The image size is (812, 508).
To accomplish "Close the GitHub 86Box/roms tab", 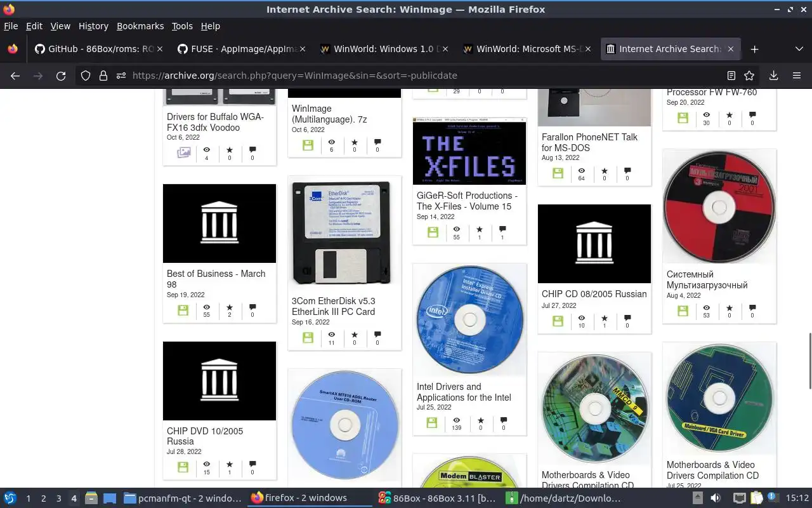I will pyautogui.click(x=160, y=49).
